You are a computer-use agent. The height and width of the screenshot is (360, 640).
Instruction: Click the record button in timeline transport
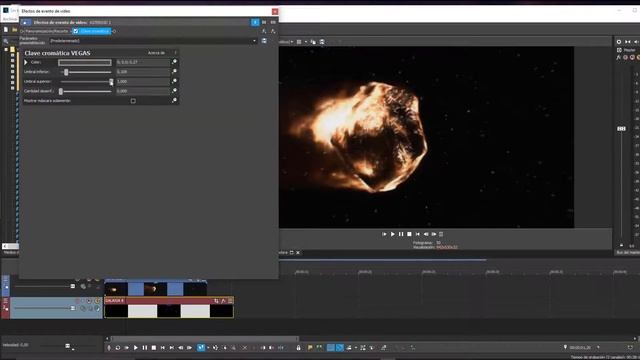click(x=109, y=348)
